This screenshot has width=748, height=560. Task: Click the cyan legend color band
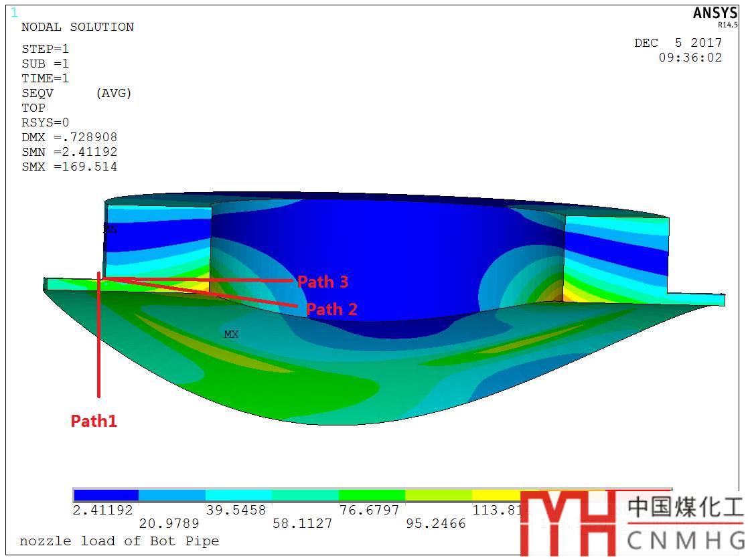click(238, 495)
